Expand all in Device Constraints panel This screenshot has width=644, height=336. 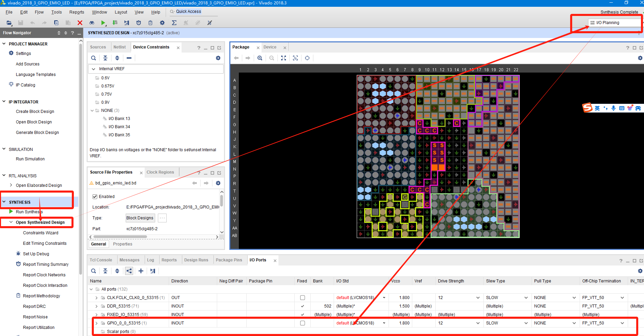pyautogui.click(x=117, y=58)
